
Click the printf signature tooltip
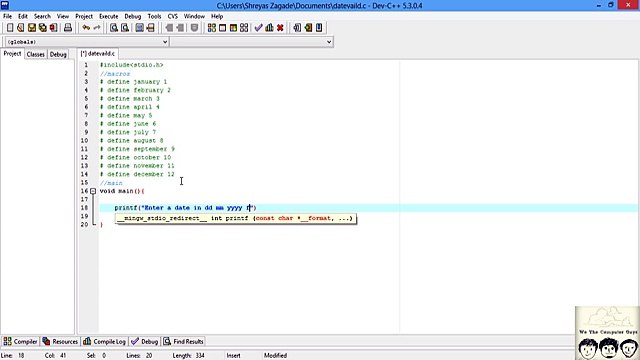pyautogui.click(x=235, y=218)
